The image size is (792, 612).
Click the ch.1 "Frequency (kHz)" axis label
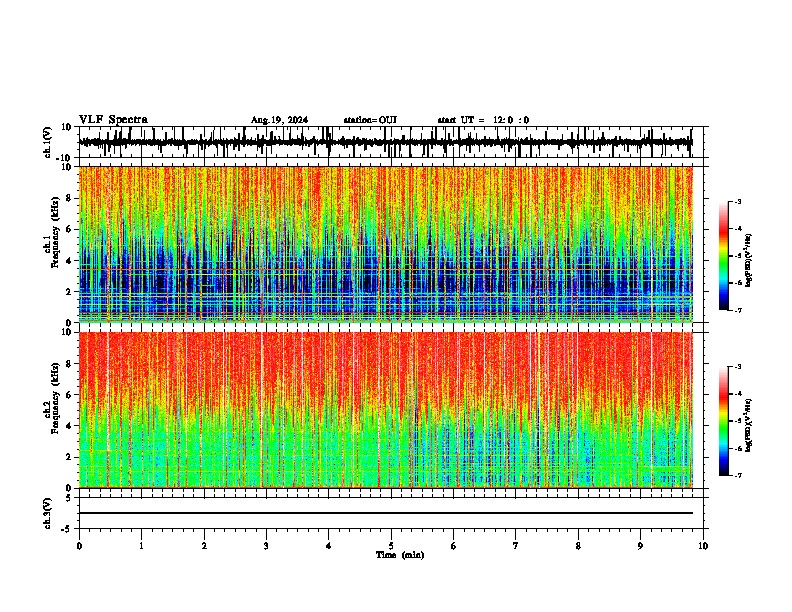click(56, 233)
